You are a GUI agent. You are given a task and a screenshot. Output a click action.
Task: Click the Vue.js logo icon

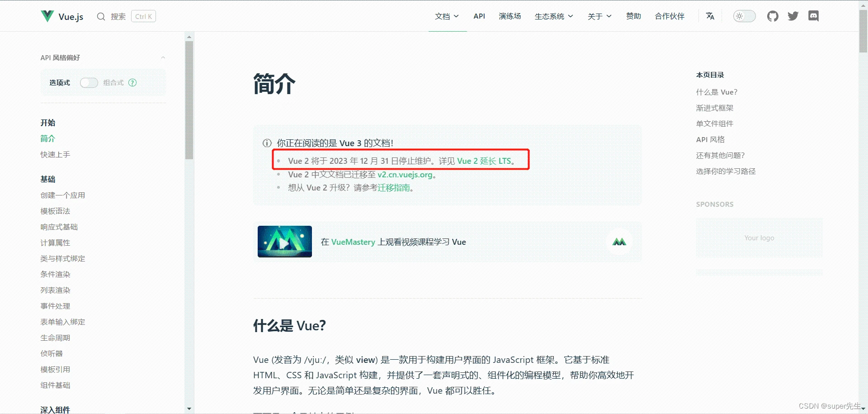pos(47,16)
